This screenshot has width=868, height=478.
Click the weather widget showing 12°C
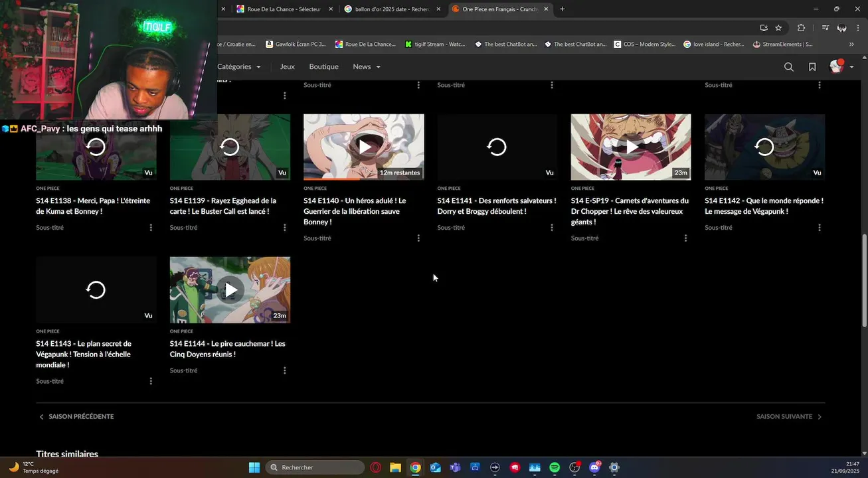pyautogui.click(x=33, y=467)
